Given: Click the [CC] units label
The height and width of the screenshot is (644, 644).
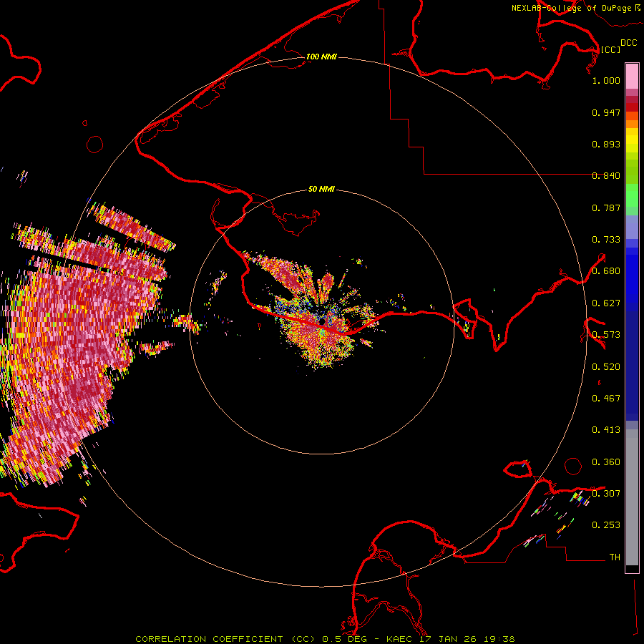Looking at the screenshot, I should tap(610, 49).
